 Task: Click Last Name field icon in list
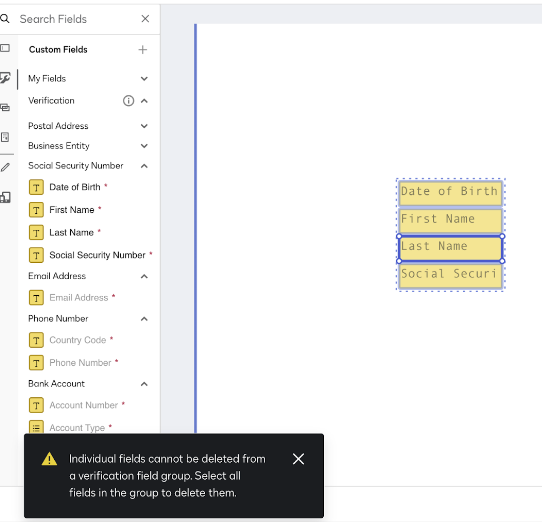click(x=36, y=233)
